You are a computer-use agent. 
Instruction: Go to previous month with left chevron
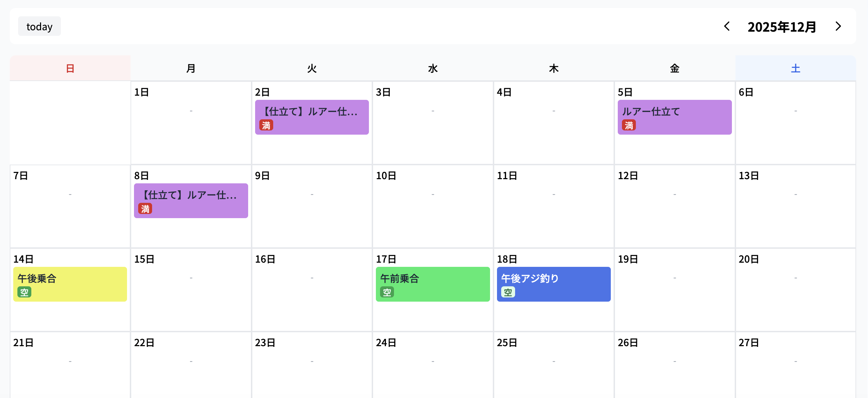[x=727, y=26]
